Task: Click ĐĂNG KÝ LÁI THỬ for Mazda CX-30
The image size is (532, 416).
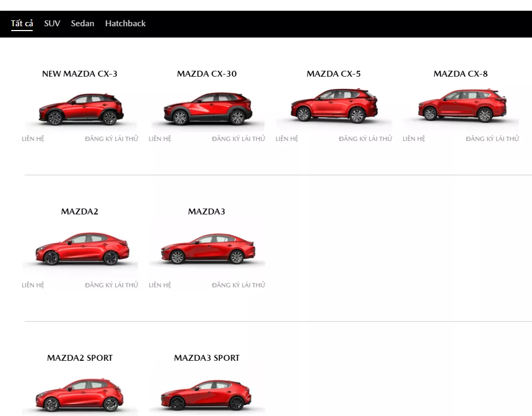Action: (x=238, y=138)
